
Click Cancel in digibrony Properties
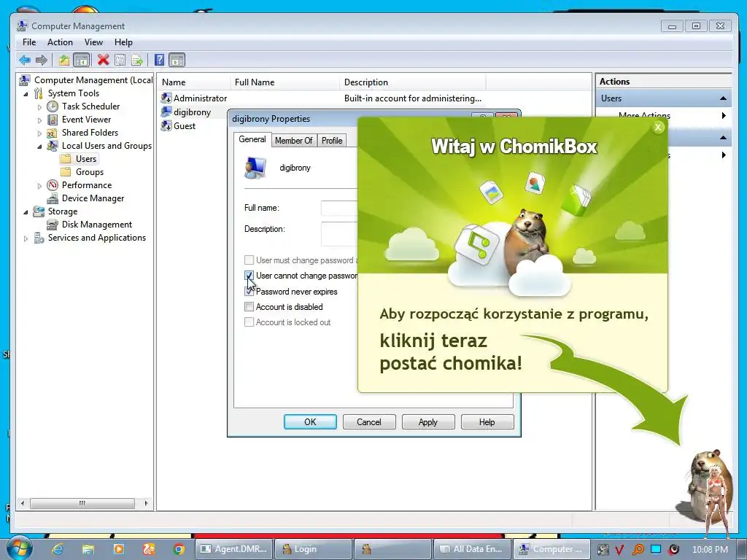click(x=369, y=422)
